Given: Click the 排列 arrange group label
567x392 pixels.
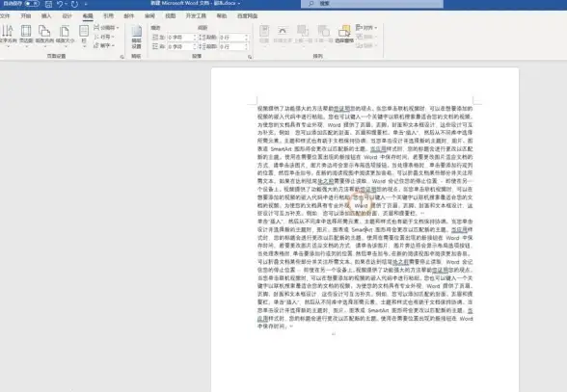Looking at the screenshot, I should pos(317,57).
